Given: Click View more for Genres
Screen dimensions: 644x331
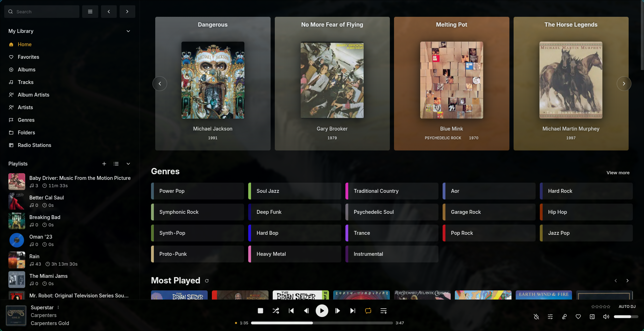Looking at the screenshot, I should tap(618, 172).
